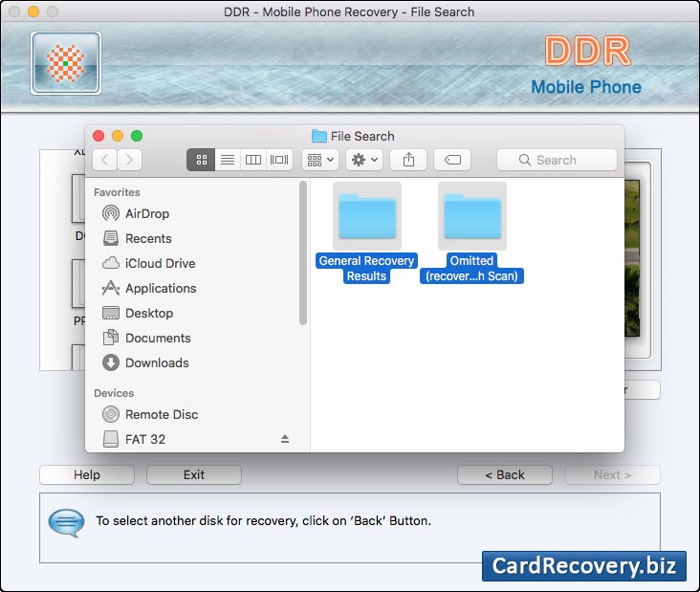Click the iCloud Drive cloud icon
Viewport: 700px width, 592px height.
111,263
